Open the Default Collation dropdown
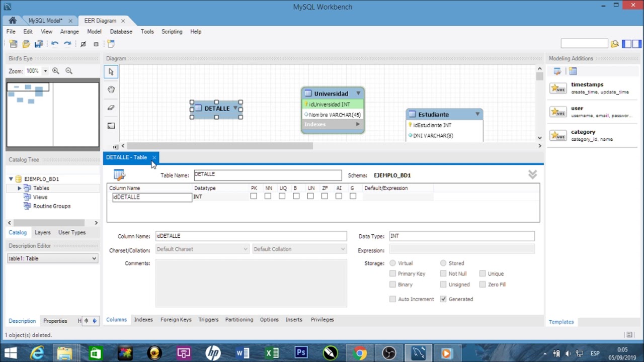The width and height of the screenshot is (644, 362). click(299, 249)
